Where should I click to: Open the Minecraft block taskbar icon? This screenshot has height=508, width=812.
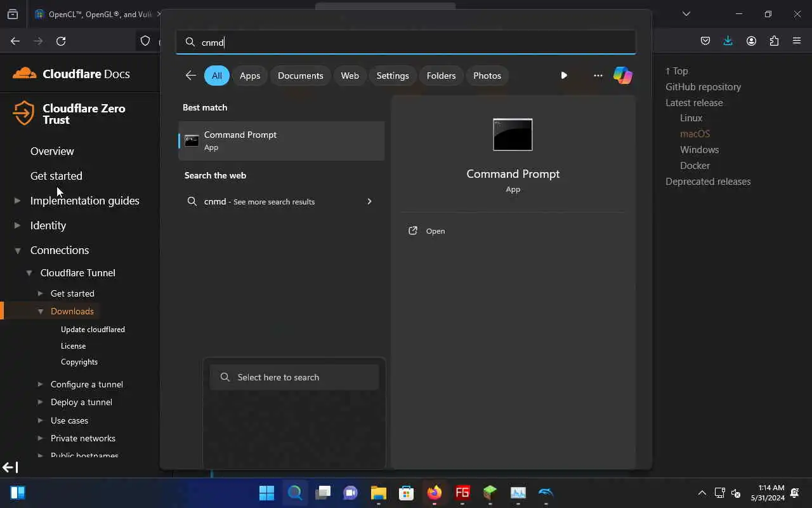[490, 493]
